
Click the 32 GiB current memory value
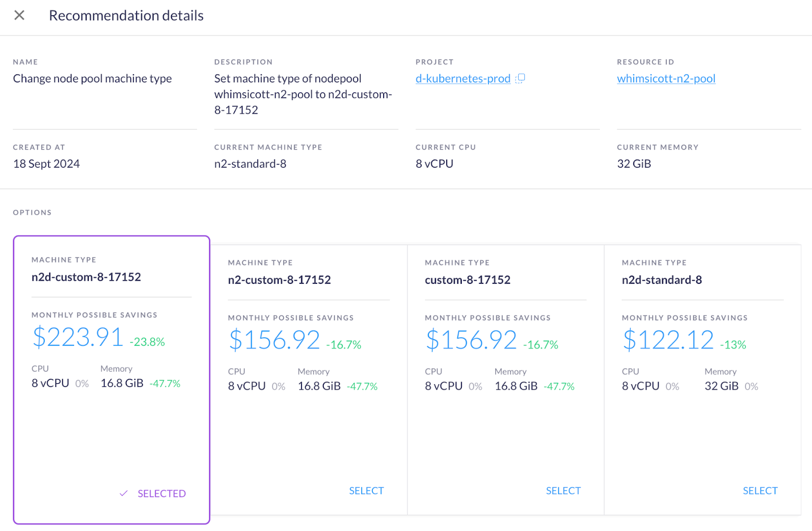[634, 164]
